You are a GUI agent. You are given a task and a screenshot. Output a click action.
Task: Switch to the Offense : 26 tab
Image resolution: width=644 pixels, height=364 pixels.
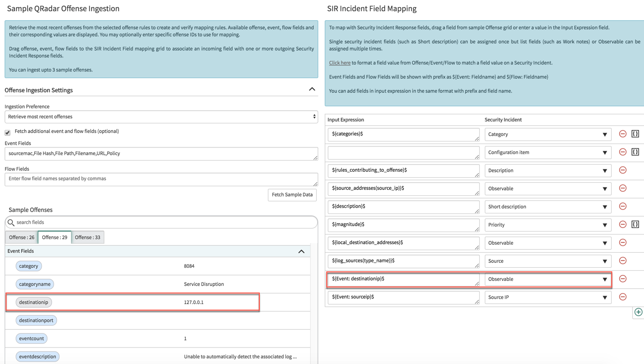point(22,237)
